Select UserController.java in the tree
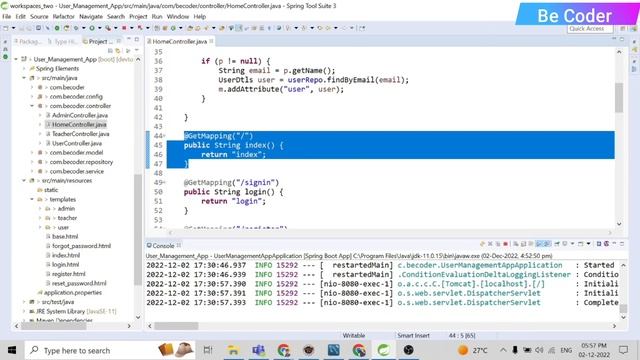The width and height of the screenshot is (640, 360). coord(77,143)
